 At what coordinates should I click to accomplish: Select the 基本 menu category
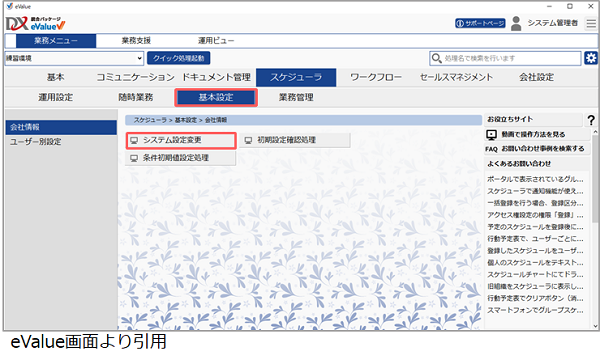click(55, 77)
